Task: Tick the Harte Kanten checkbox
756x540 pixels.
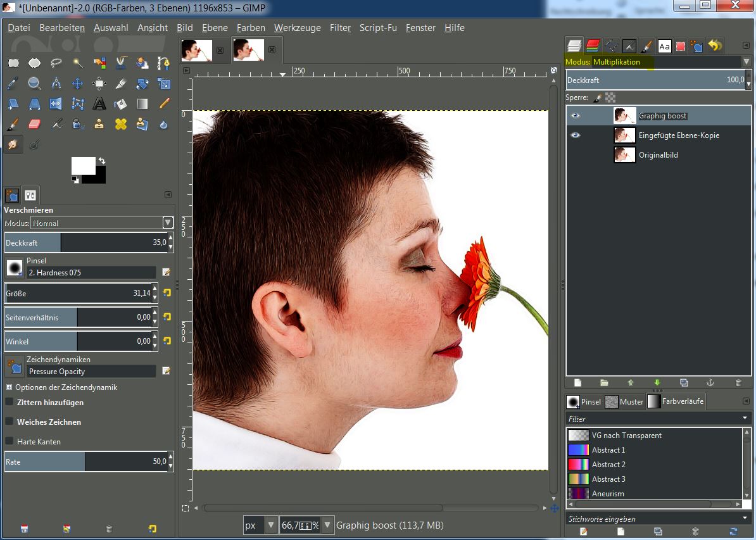Action: [x=9, y=441]
